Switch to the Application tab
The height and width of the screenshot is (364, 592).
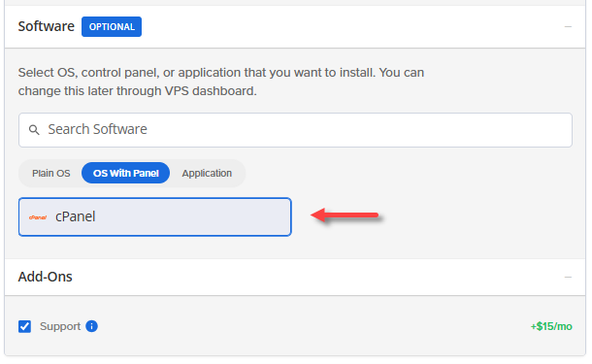(x=207, y=174)
